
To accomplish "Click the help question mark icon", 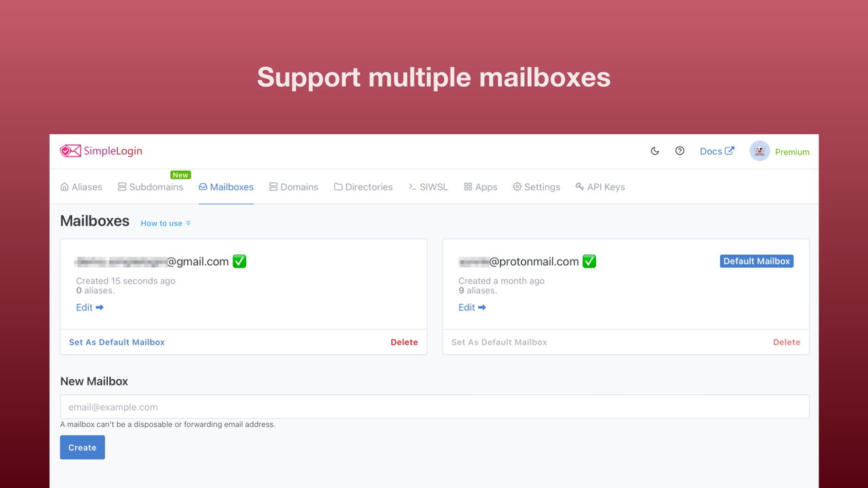I will (679, 150).
